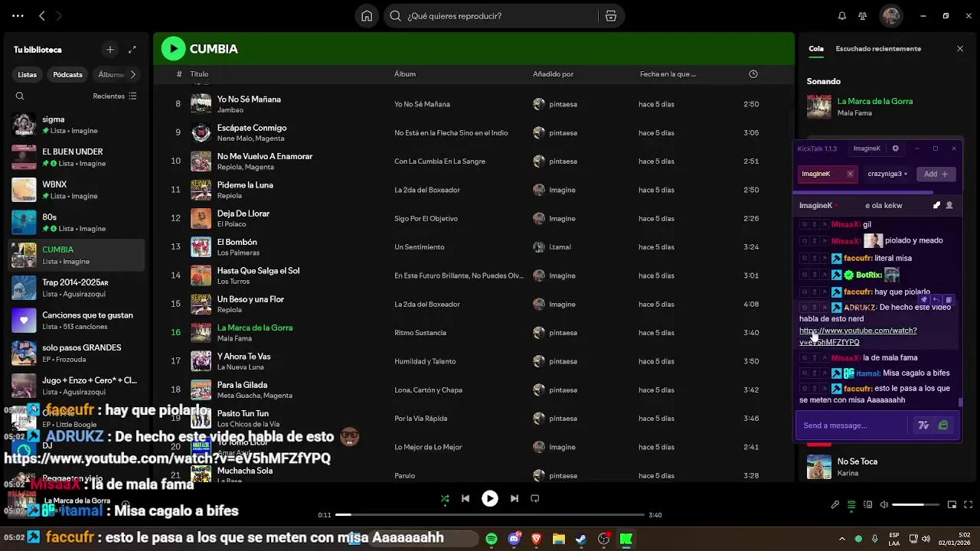Image resolution: width=980 pixels, height=551 pixels.
Task: Open Canciones que te gustan
Action: pos(76,321)
